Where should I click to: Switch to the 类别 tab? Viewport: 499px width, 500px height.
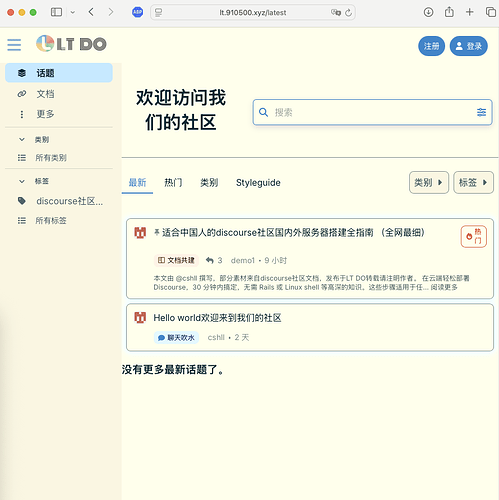[209, 183]
